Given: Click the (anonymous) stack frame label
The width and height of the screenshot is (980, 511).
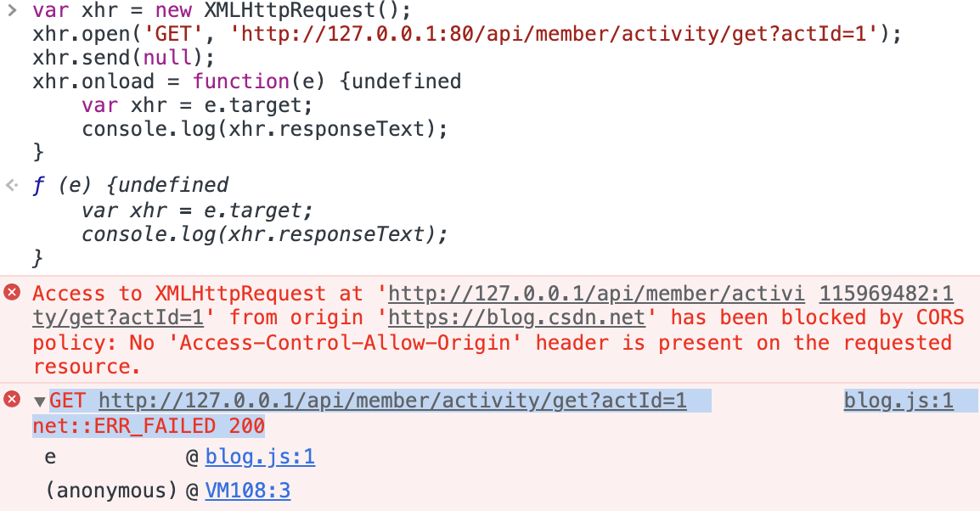Looking at the screenshot, I should (112, 491).
